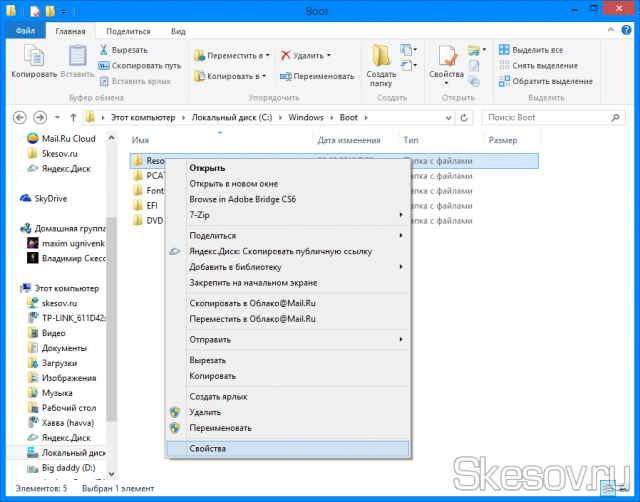Click the Копировать ribbon icon
Viewport: 640px width, 502px height.
click(x=33, y=57)
